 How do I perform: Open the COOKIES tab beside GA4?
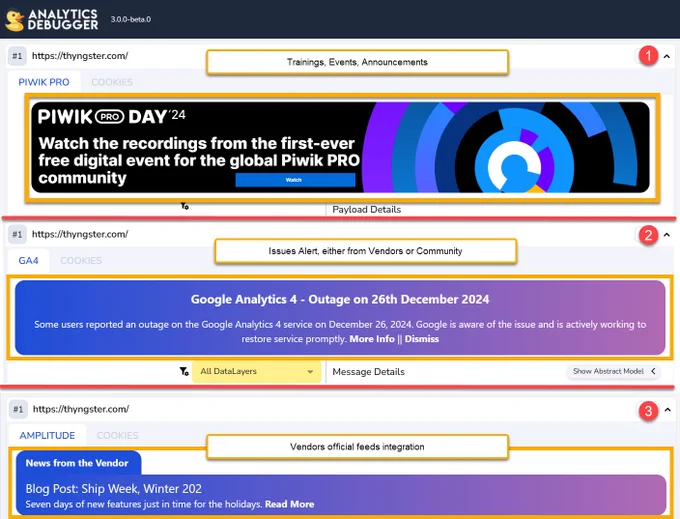point(81,261)
